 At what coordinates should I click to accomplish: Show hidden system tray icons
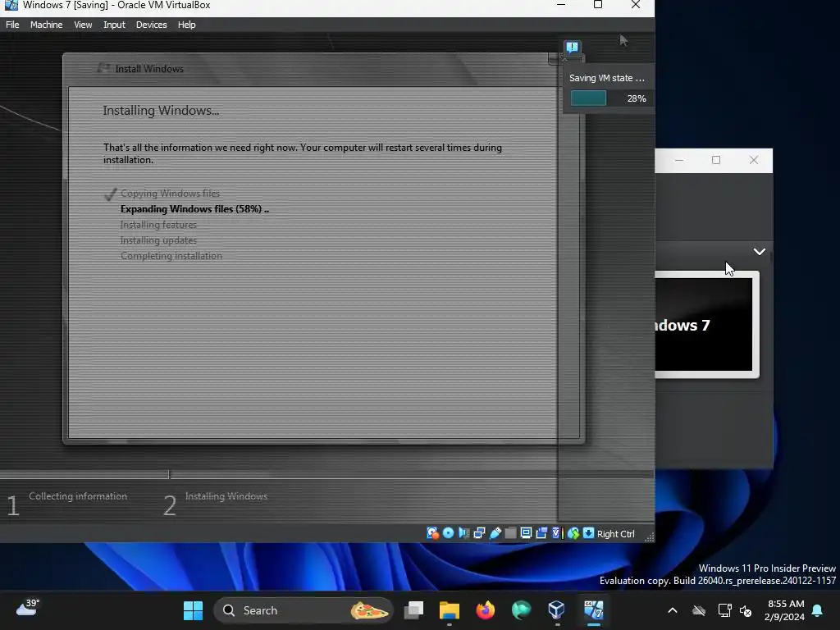tap(673, 610)
